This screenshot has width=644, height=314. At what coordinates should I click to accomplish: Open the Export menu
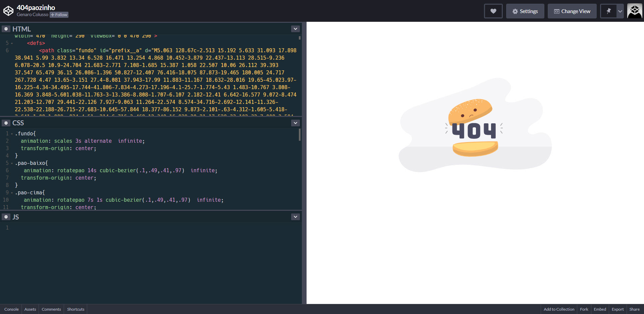(618, 309)
